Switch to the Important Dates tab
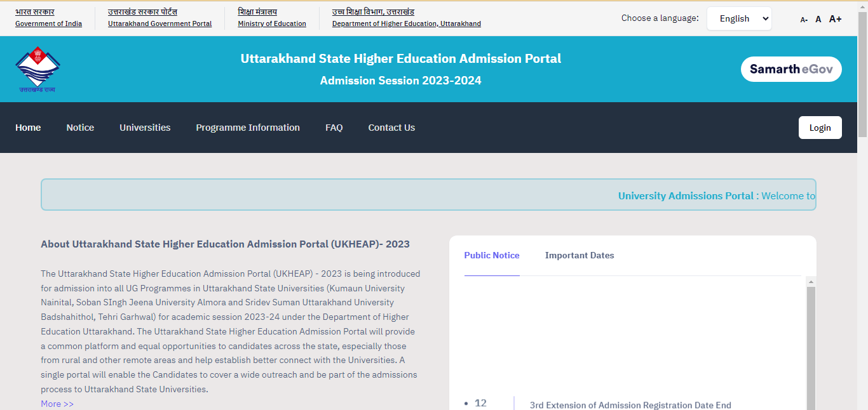 [580, 255]
